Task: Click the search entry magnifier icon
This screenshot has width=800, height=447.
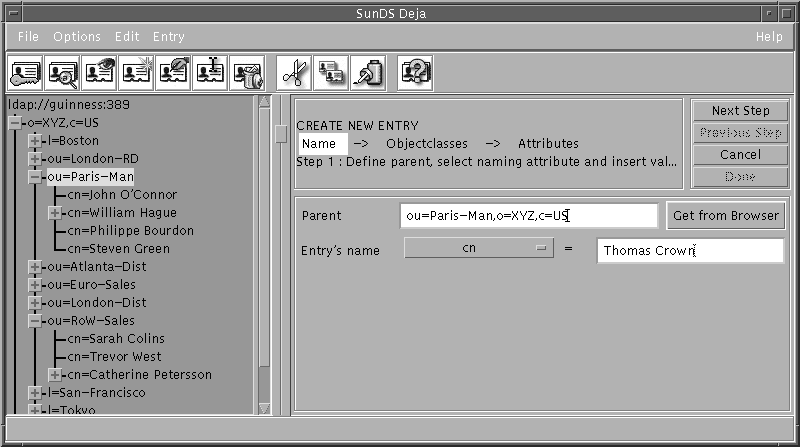Action: [62, 73]
